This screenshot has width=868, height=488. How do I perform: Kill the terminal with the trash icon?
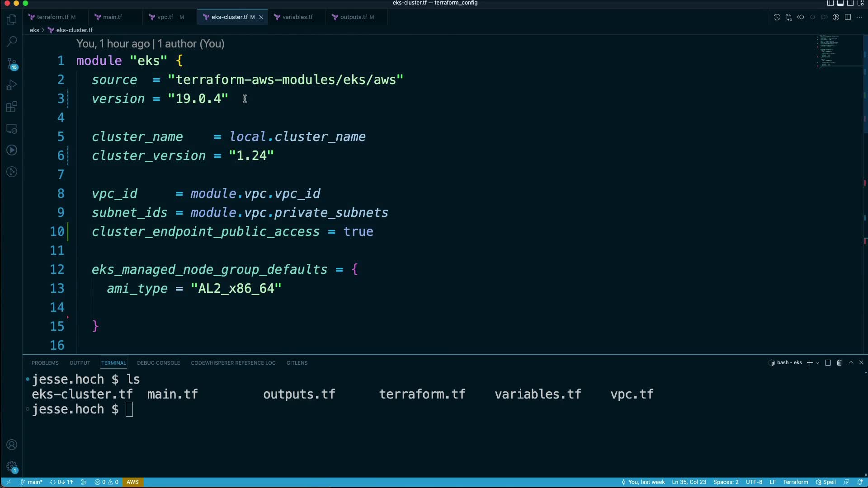click(840, 363)
